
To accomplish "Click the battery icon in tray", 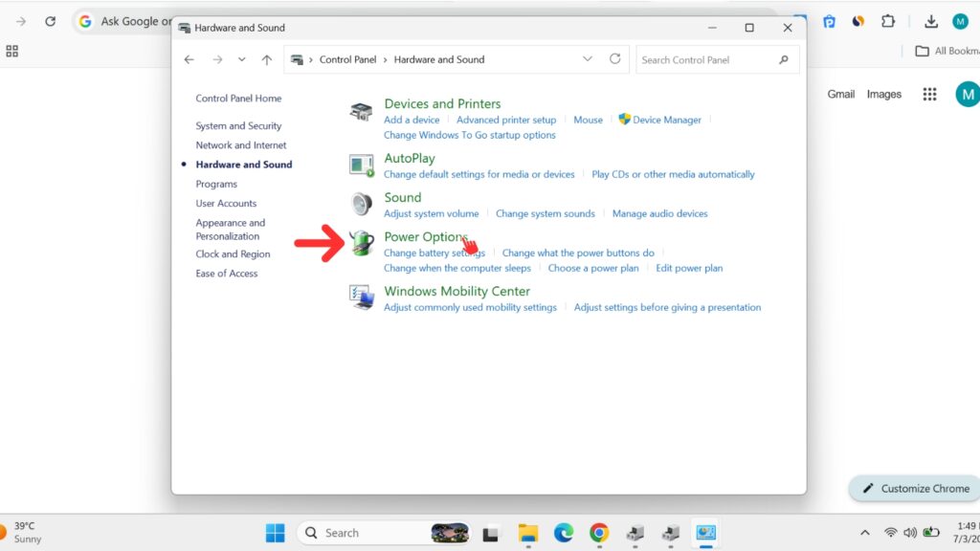I will pyautogui.click(x=931, y=532).
